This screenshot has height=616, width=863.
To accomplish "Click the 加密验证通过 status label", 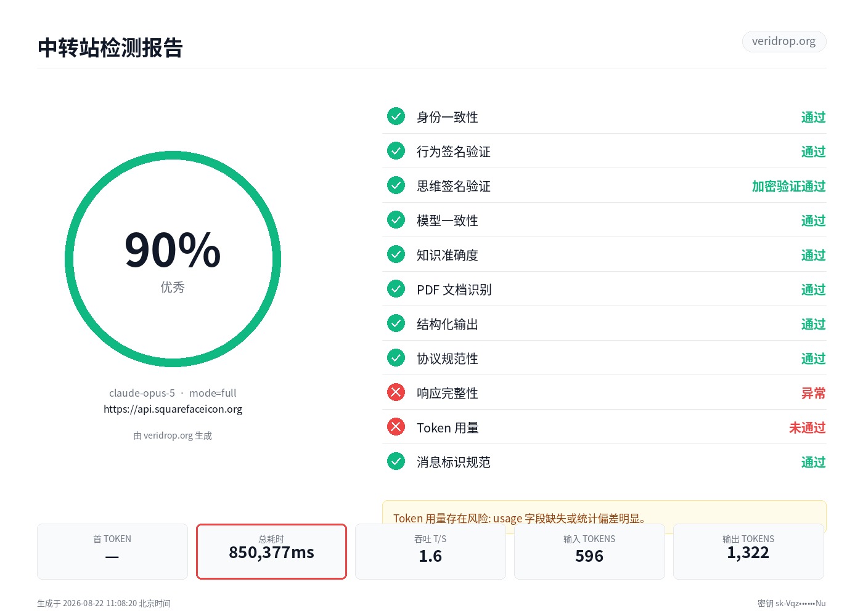I will tap(788, 186).
